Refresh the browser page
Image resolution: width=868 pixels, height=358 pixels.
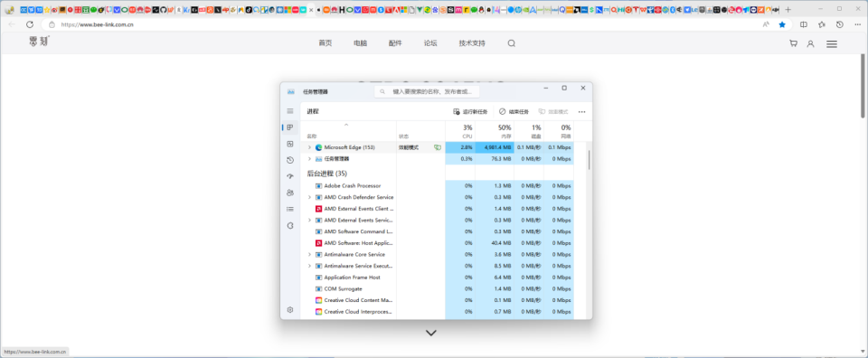[x=30, y=24]
